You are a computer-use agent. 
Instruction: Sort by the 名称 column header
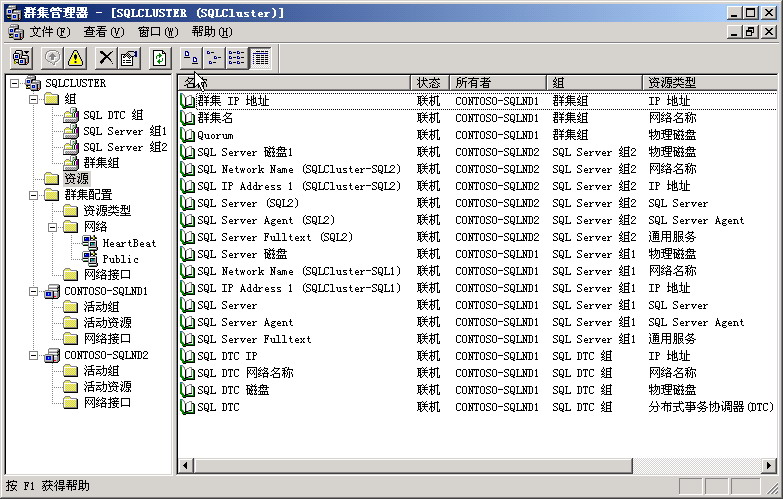click(294, 83)
